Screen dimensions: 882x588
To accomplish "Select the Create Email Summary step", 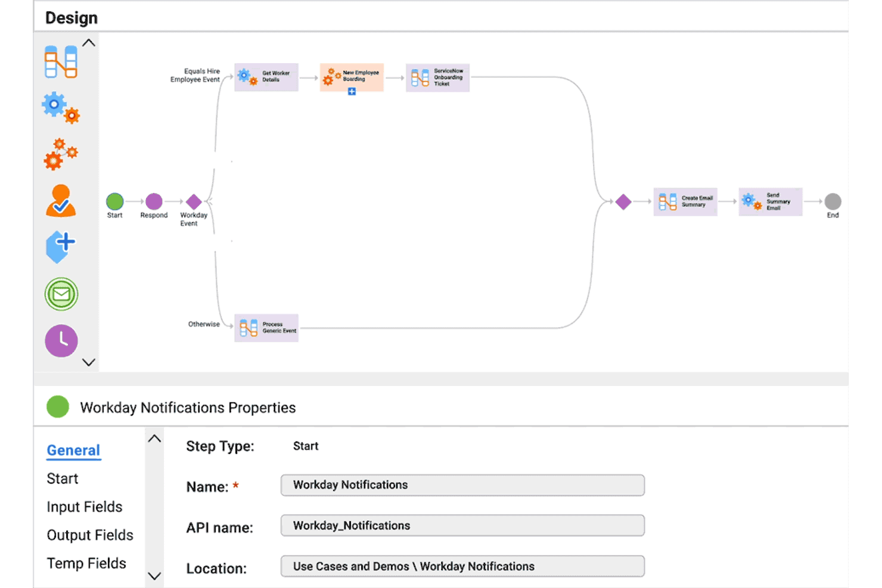I will [685, 201].
